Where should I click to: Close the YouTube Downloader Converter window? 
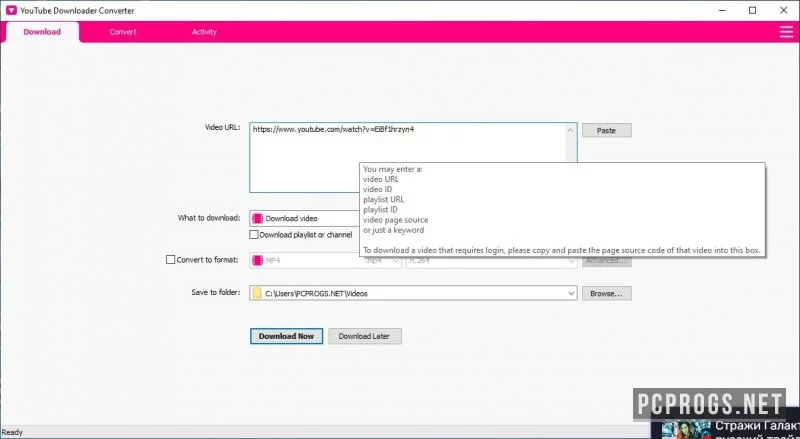point(784,10)
